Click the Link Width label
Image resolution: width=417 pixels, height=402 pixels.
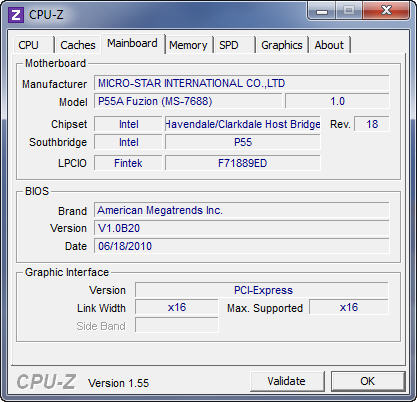(x=101, y=308)
